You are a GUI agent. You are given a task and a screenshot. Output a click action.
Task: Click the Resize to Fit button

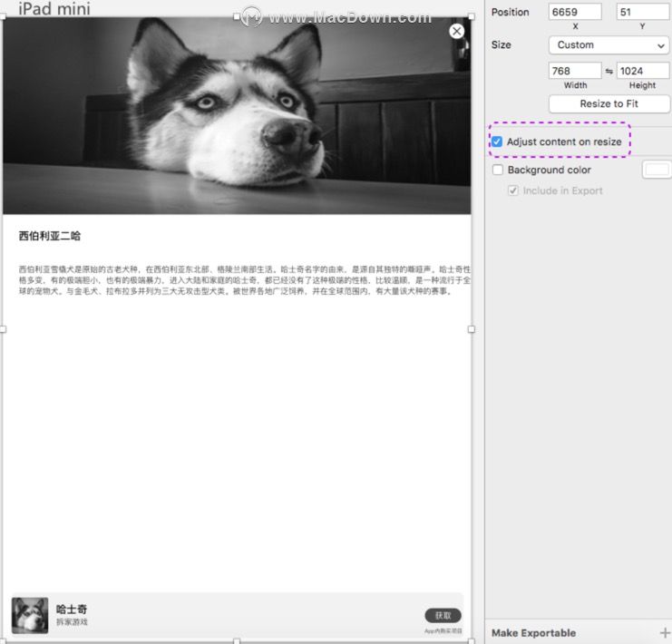click(x=609, y=103)
